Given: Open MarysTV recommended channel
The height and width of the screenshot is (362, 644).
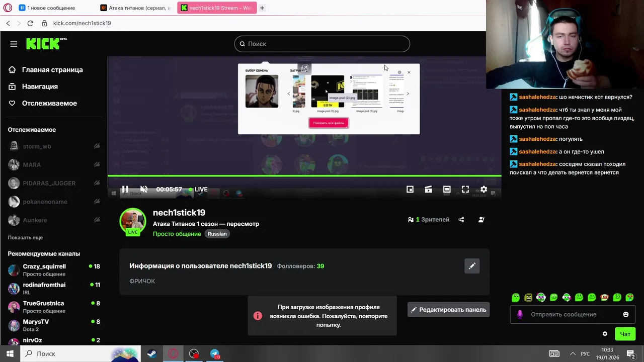Looking at the screenshot, I should point(53,325).
